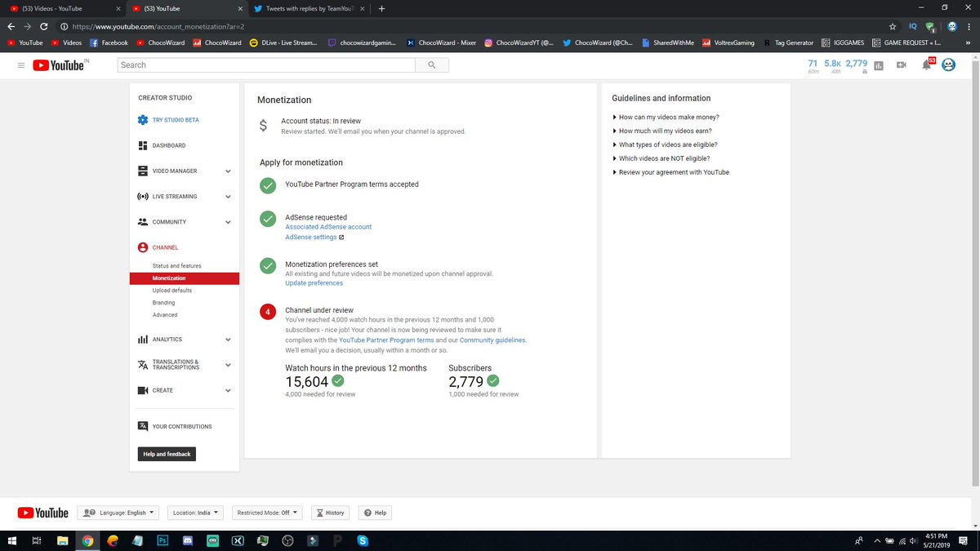Screen dimensions: 980x551
Task: Select Advanced in Channel menu
Action: click(165, 315)
